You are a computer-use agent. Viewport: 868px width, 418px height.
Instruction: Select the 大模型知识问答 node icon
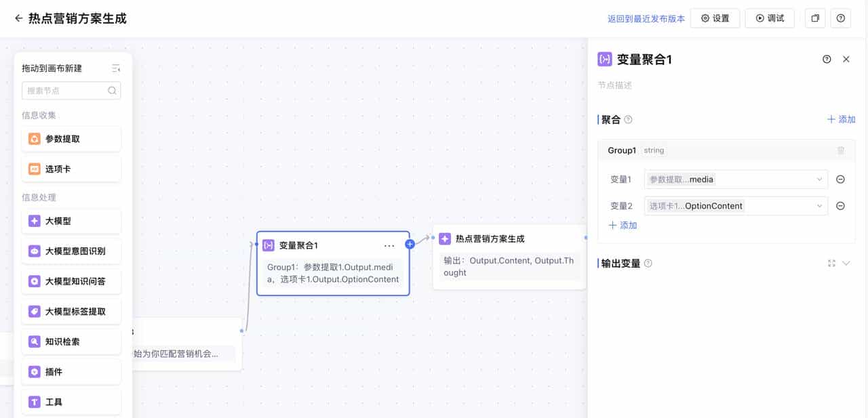click(x=35, y=280)
